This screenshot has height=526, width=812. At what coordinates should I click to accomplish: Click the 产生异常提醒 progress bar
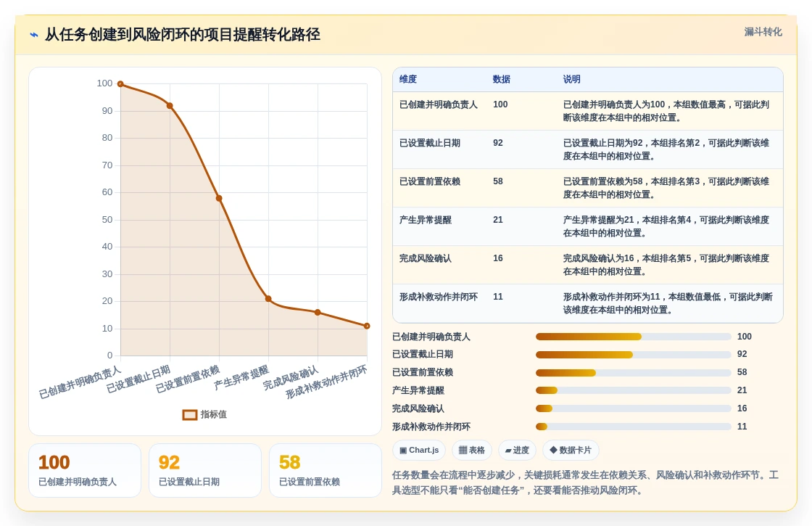pyautogui.click(x=634, y=391)
